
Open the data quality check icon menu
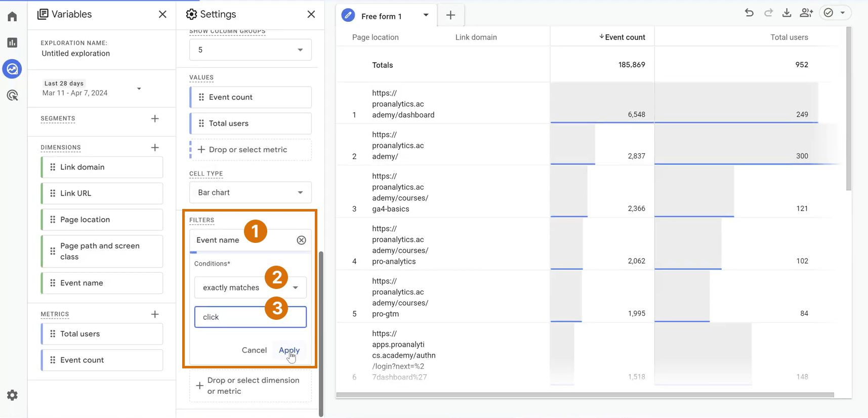point(835,13)
